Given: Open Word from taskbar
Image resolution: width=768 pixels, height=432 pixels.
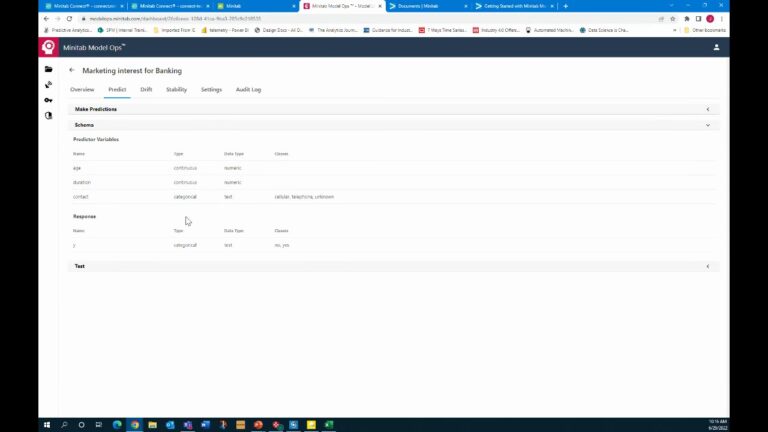Looking at the screenshot, I should point(205,425).
